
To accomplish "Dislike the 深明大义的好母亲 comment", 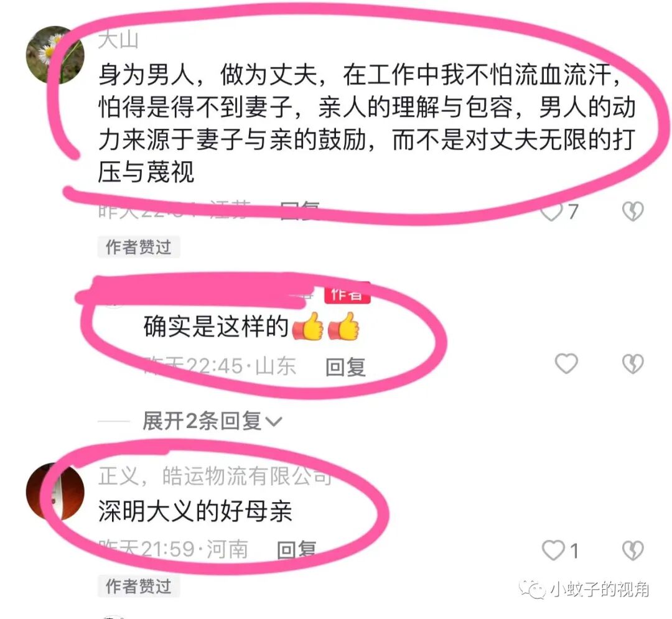I will click(x=633, y=550).
